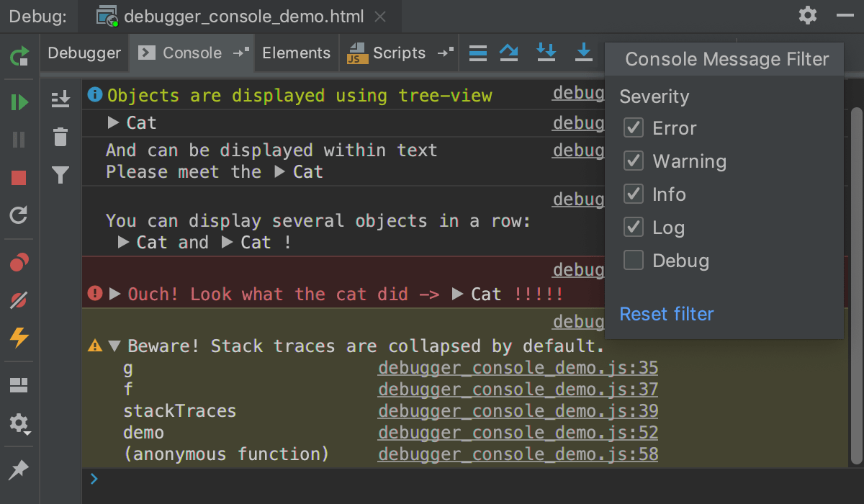The image size is (864, 504).
Task: Enable the Debug severity checkbox
Action: point(634,261)
